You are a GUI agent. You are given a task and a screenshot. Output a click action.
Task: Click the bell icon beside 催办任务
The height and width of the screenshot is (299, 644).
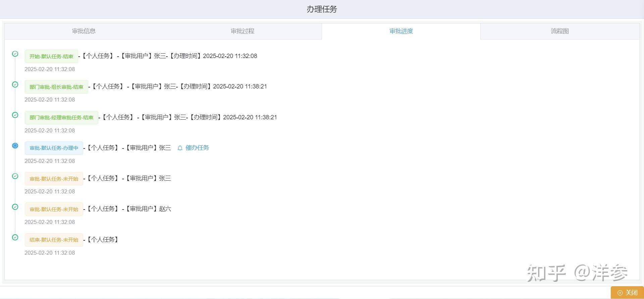[180, 148]
